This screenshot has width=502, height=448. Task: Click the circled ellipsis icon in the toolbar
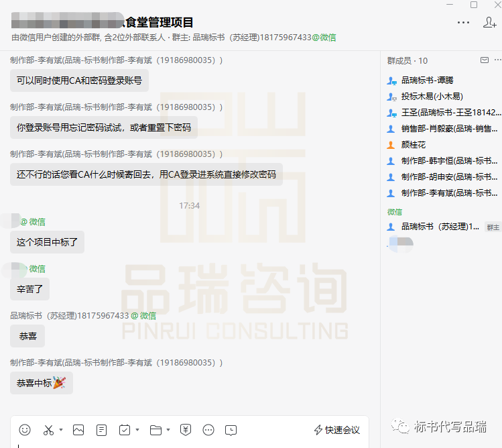click(x=208, y=430)
